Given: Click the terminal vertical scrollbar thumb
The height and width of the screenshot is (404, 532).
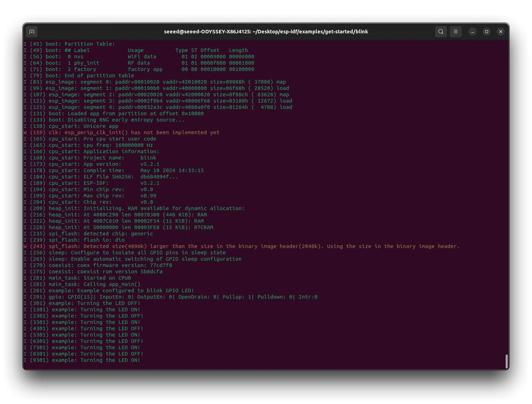Looking at the screenshot, I should 506,361.
